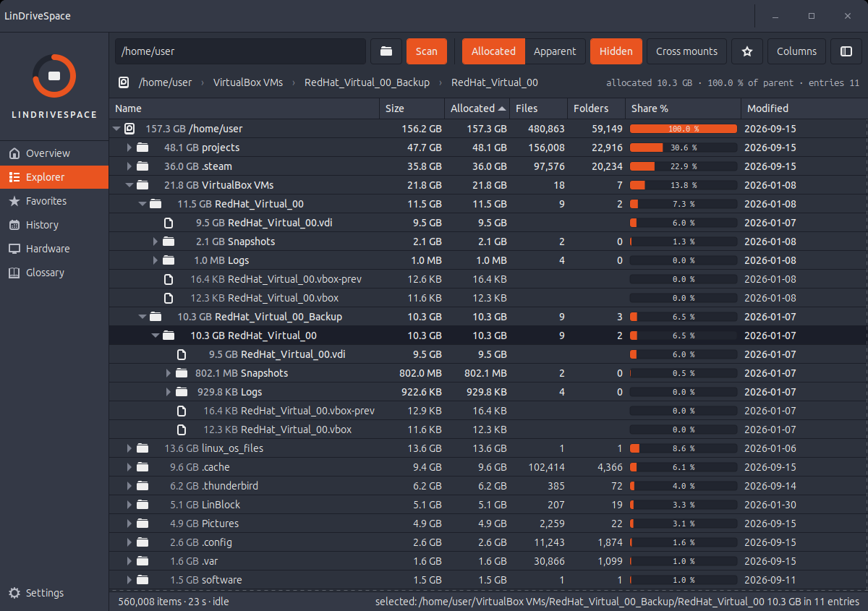Switch size mode to Allocated
The width and height of the screenshot is (868, 611).
(493, 51)
